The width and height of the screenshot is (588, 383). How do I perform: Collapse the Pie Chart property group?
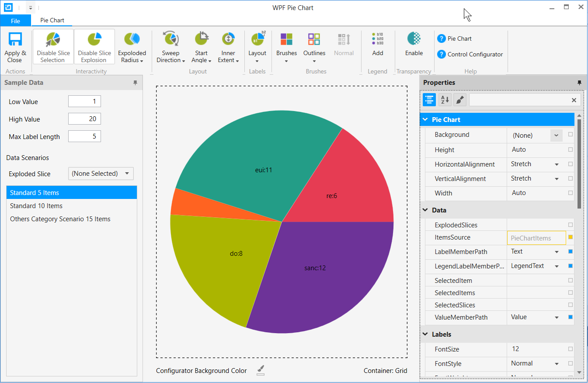pos(425,119)
